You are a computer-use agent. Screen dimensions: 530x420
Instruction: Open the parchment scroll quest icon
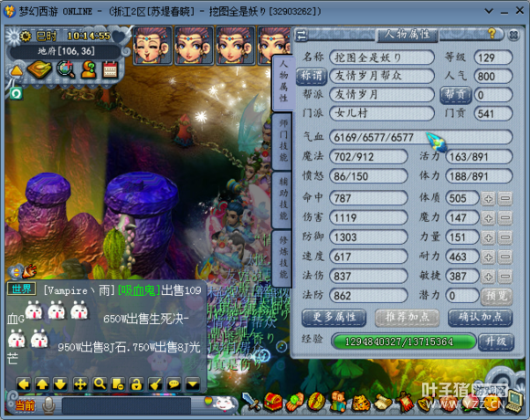[x=382, y=403]
